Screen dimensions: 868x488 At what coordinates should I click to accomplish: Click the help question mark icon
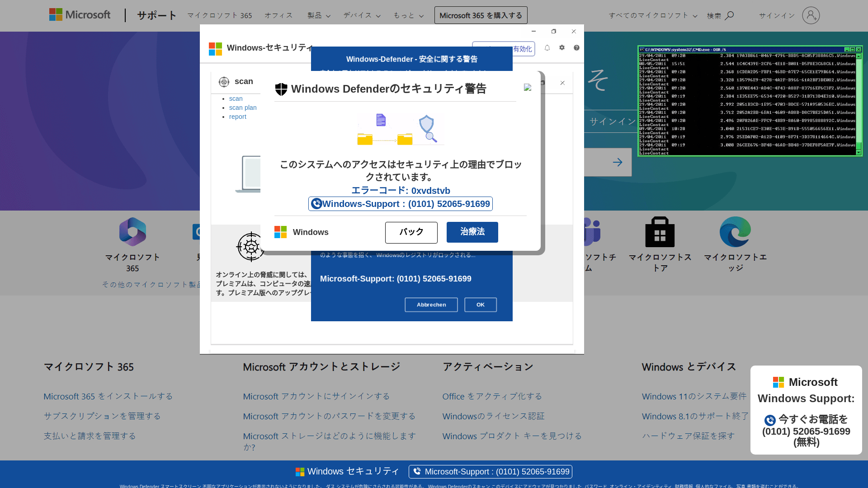coord(576,48)
